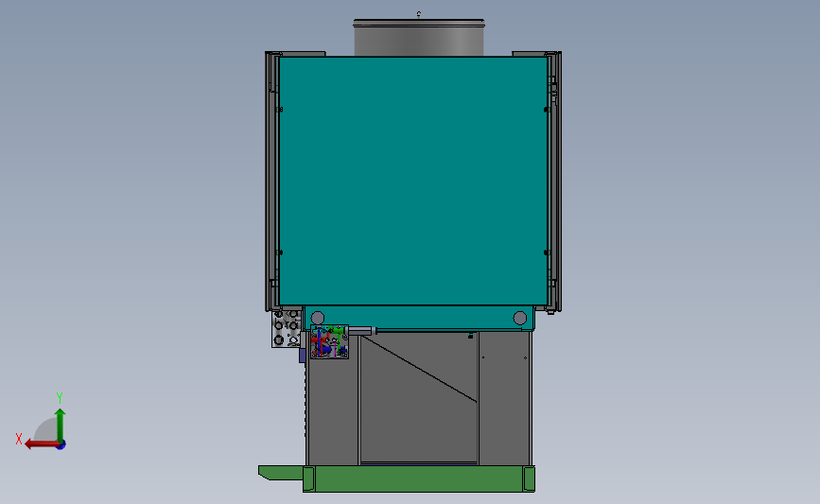Select the multicolored valve block component
The height and width of the screenshot is (504, 820).
pyautogui.click(x=329, y=342)
